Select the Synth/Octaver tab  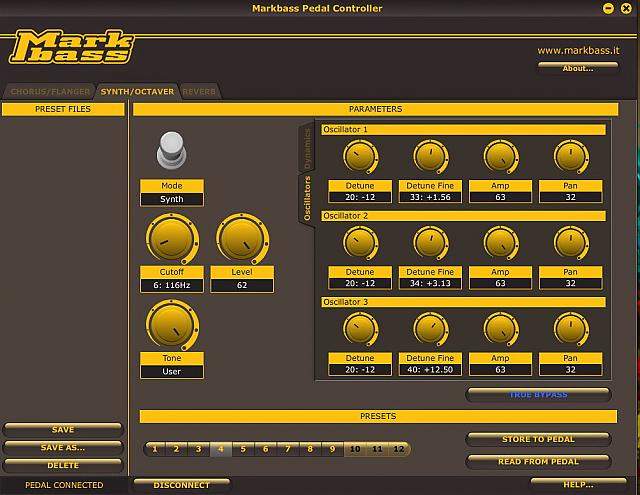pyautogui.click(x=137, y=91)
